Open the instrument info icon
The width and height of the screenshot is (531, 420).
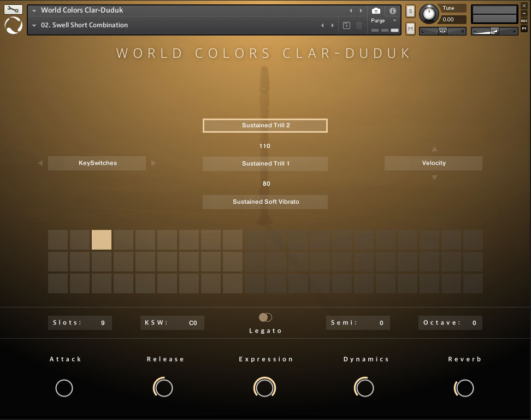click(392, 11)
